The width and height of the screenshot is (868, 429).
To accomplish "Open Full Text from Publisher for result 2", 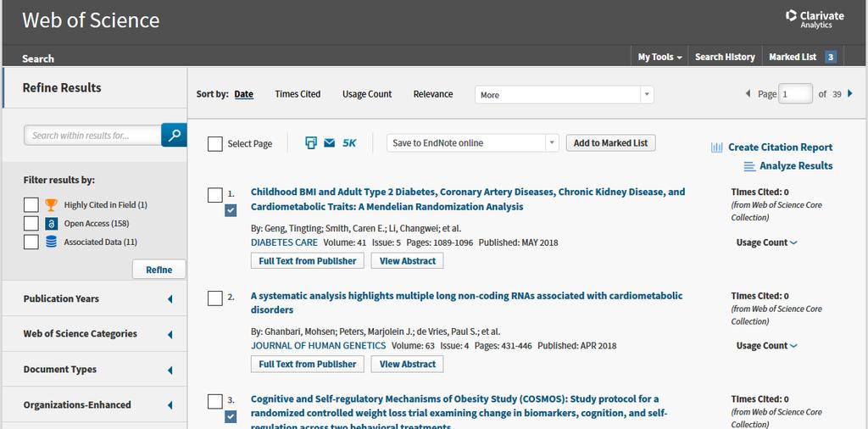I will (307, 364).
